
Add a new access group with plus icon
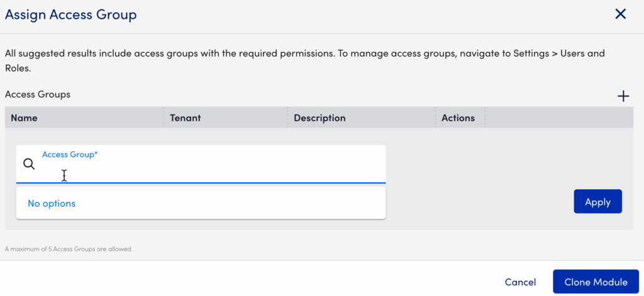[x=623, y=96]
